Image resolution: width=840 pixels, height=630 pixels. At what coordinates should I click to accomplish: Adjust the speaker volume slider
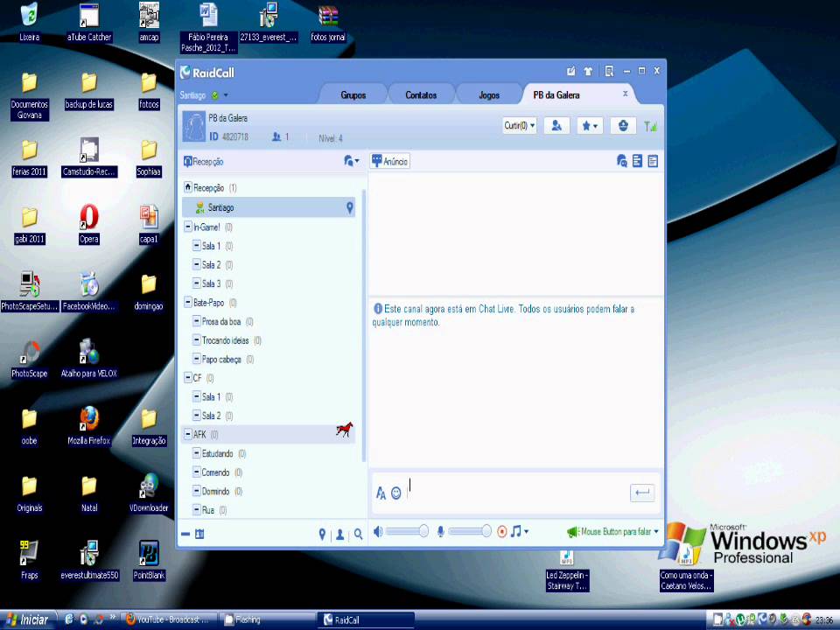pos(407,531)
